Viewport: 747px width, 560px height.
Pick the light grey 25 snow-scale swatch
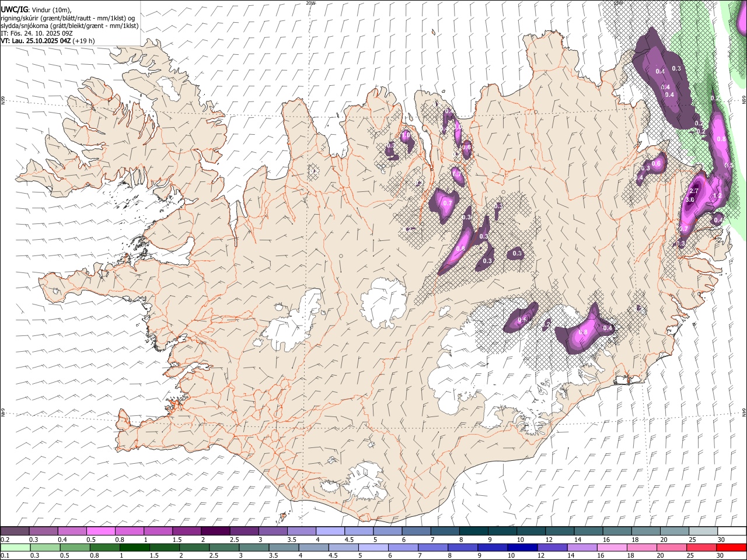(703, 531)
